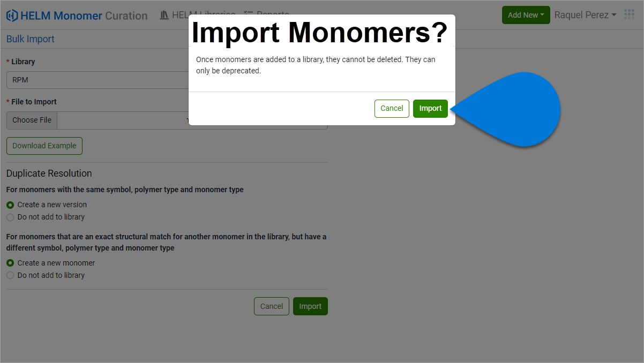
Task: Click Cancel at bottom of Bulk Import form
Action: point(271,306)
